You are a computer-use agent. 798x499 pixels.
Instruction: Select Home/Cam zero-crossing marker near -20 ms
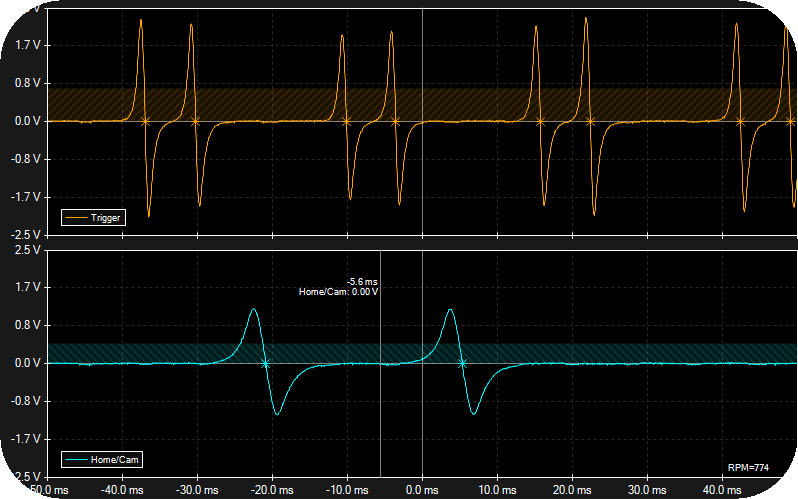(x=265, y=364)
